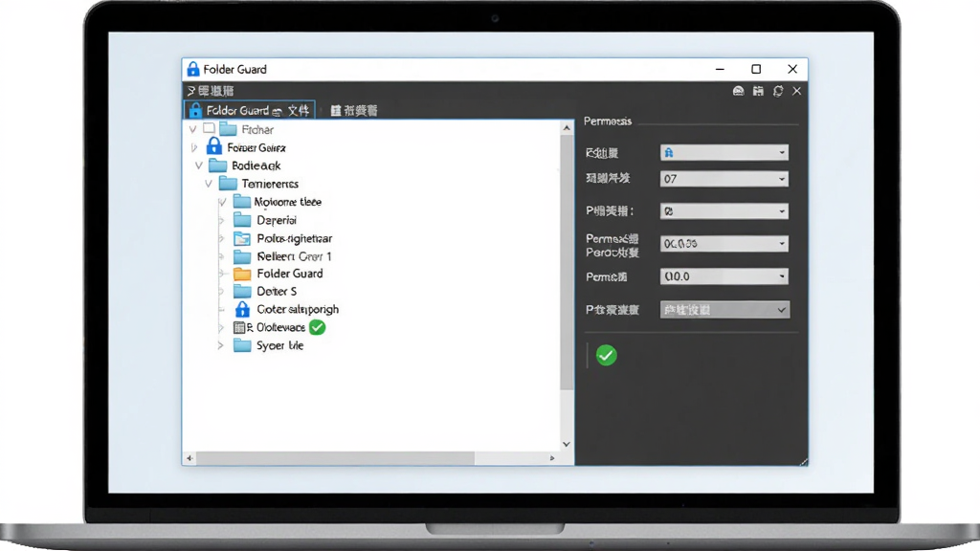Click the document-folder icon of the Polos row
The image size is (980, 551).
(x=242, y=238)
